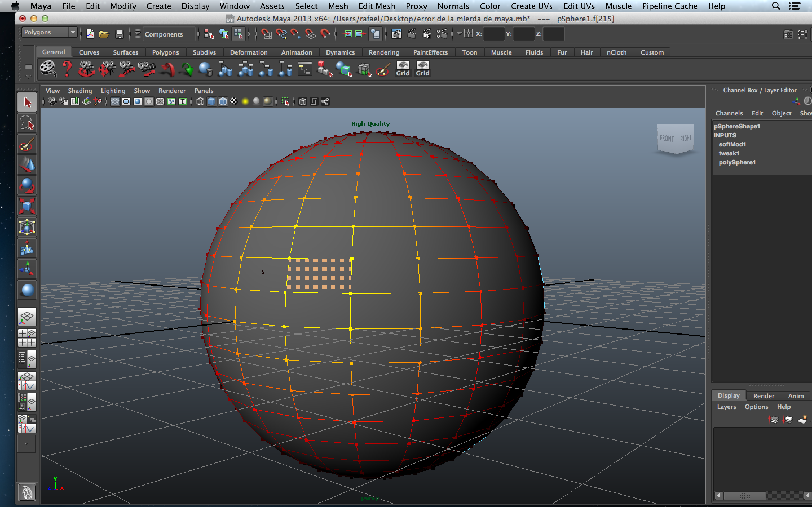The height and width of the screenshot is (507, 812).
Task: Switch to the Render layer tab
Action: [x=763, y=396]
